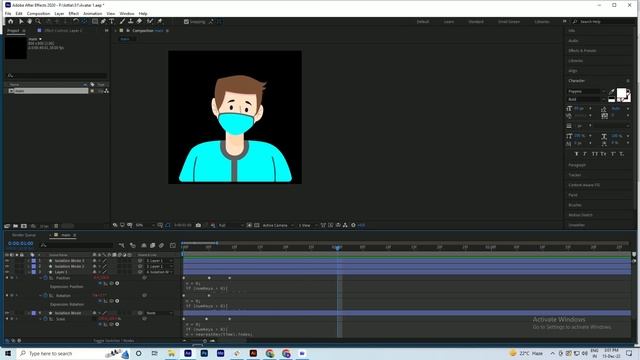The height and width of the screenshot is (360, 640).
Task: Open Illustrator from the taskbar
Action: [253, 353]
